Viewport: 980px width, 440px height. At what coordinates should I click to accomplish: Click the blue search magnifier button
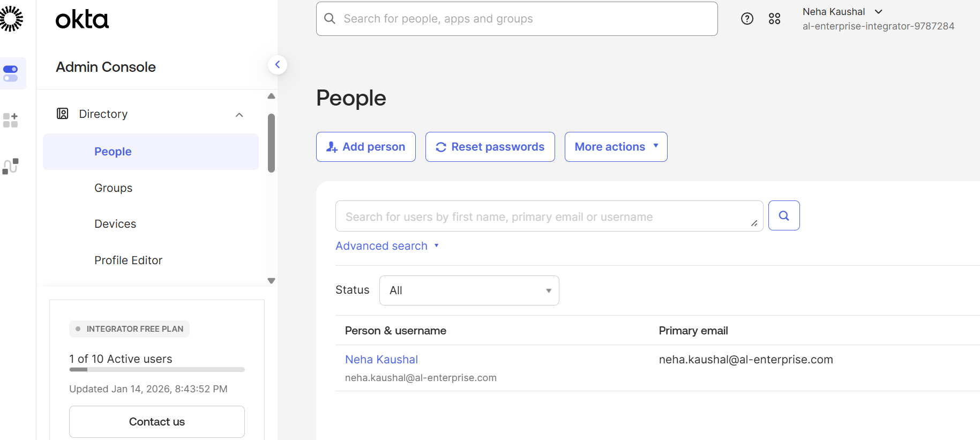point(784,215)
